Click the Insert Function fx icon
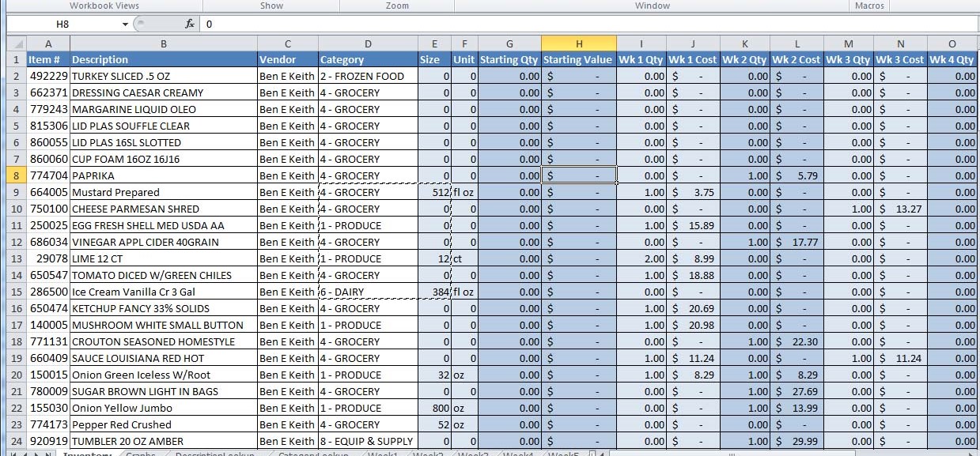This screenshot has height=456, width=980. coord(188,24)
